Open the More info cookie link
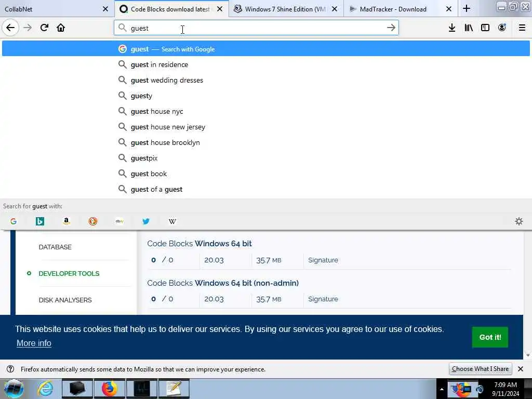 pyautogui.click(x=34, y=343)
